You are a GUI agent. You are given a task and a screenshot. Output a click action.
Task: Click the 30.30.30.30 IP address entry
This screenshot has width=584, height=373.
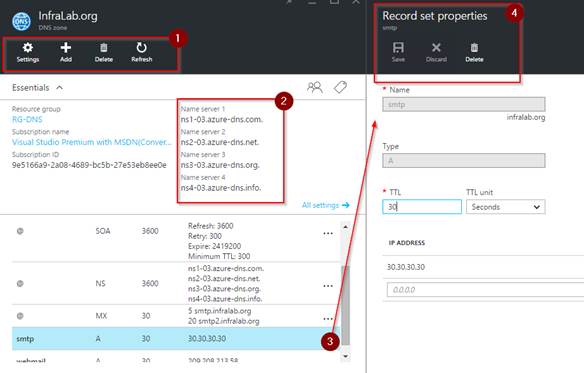pyautogui.click(x=406, y=267)
